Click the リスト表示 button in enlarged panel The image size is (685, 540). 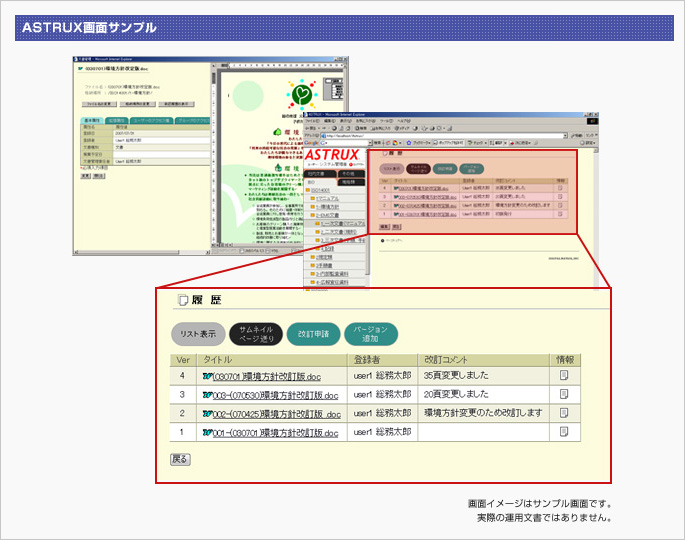point(198,334)
